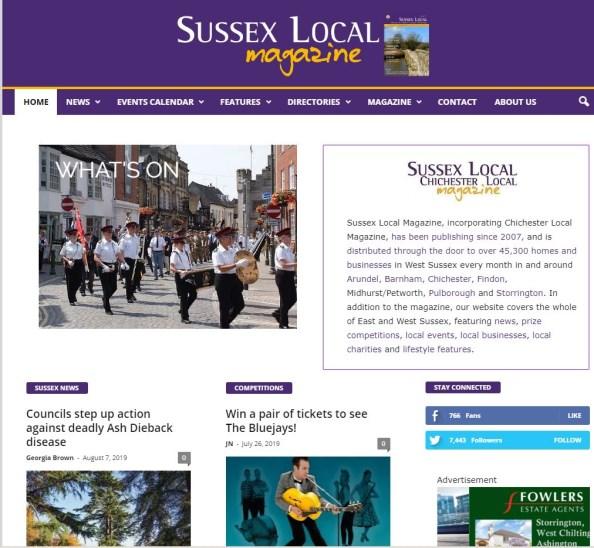This screenshot has width=594, height=548.
Task: Expand the Features dropdown menu
Action: [245, 102]
